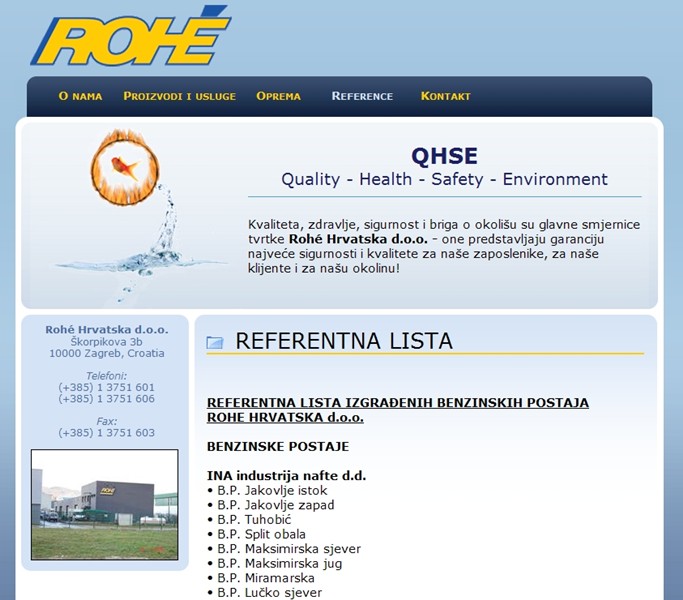Go to the Oprema page
Viewport: 683px width, 600px height.
pos(279,96)
